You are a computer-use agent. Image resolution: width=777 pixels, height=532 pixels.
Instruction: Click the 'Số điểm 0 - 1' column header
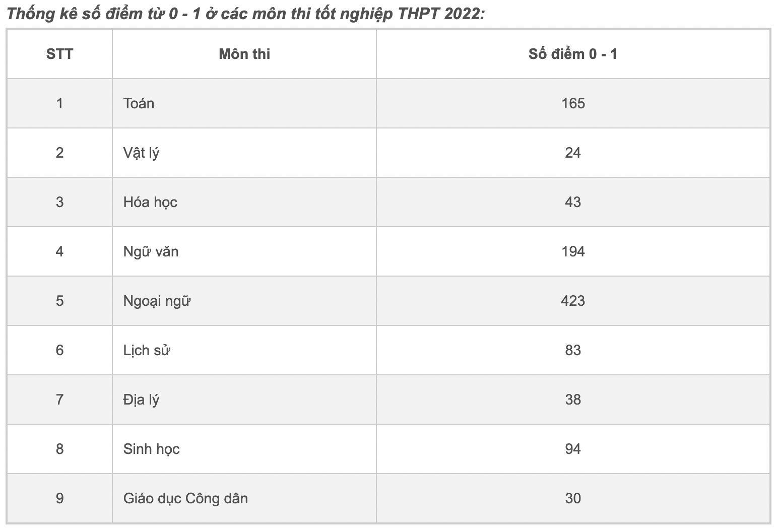pos(573,54)
